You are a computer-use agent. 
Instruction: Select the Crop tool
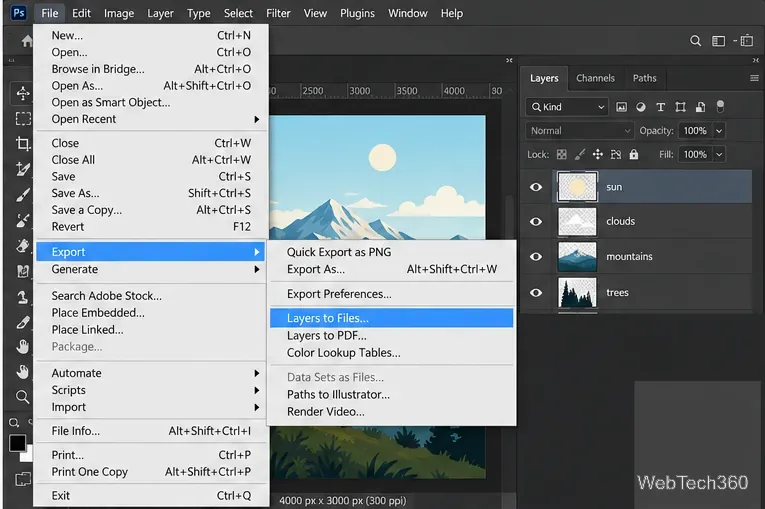point(22,143)
